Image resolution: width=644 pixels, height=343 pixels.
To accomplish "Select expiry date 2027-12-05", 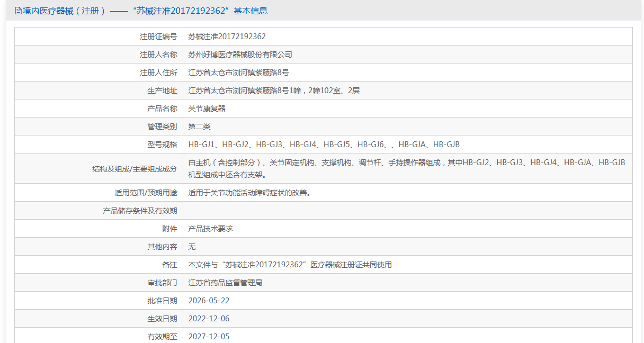I will pyautogui.click(x=209, y=337).
